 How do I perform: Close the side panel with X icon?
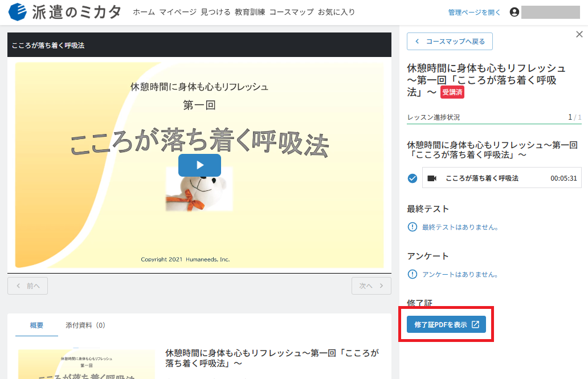click(579, 35)
